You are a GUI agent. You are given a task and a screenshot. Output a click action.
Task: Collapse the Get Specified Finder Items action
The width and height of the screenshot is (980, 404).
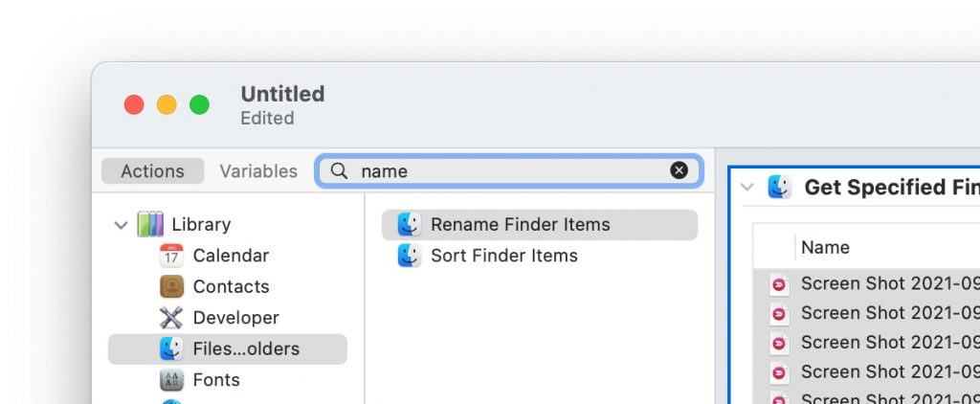pyautogui.click(x=746, y=187)
